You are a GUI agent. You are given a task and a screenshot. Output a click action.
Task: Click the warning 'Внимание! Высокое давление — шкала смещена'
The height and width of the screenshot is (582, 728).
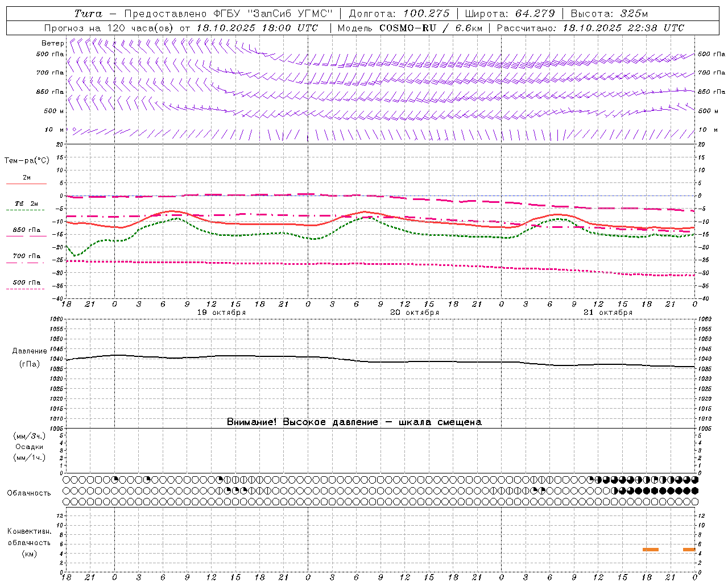[x=354, y=422]
